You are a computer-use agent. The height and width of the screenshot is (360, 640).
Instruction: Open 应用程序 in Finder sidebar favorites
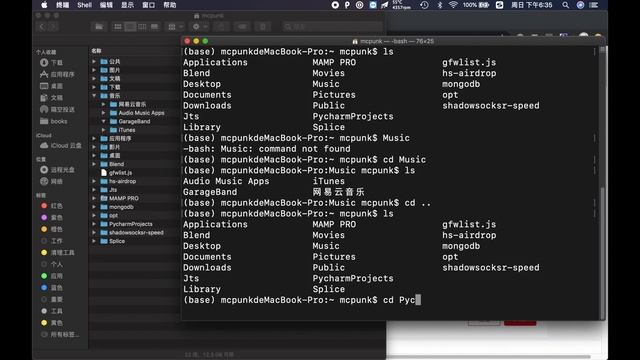tap(57, 74)
